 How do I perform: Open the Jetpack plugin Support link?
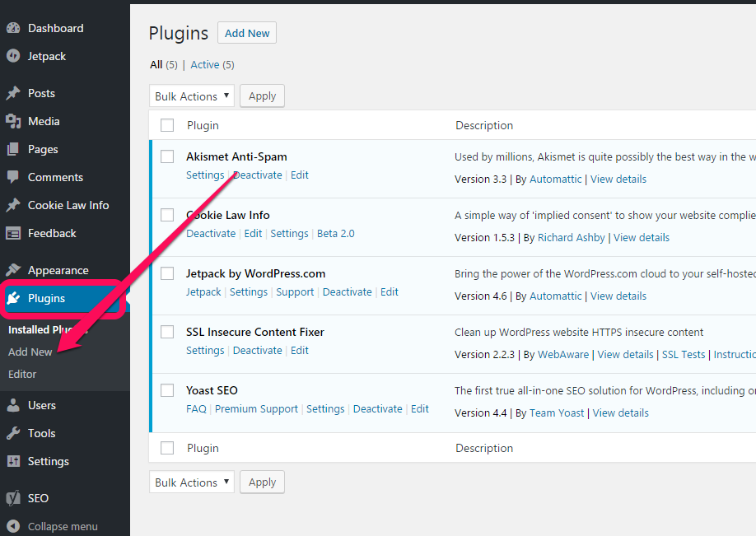click(295, 292)
